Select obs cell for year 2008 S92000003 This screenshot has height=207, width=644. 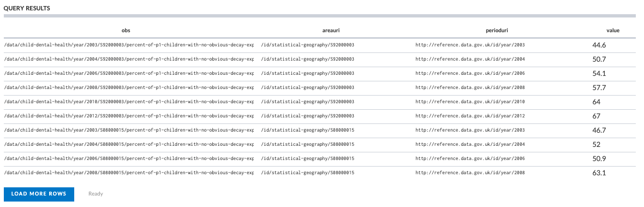point(129,87)
